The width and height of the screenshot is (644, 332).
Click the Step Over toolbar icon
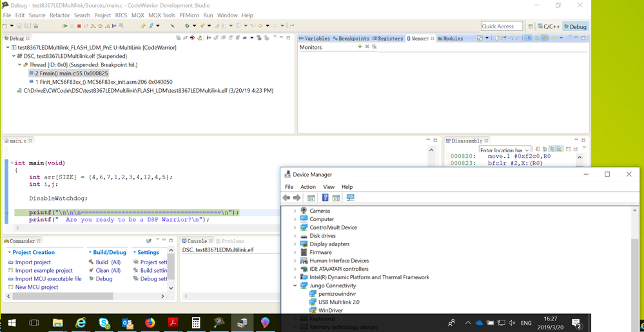pyautogui.click(x=100, y=26)
